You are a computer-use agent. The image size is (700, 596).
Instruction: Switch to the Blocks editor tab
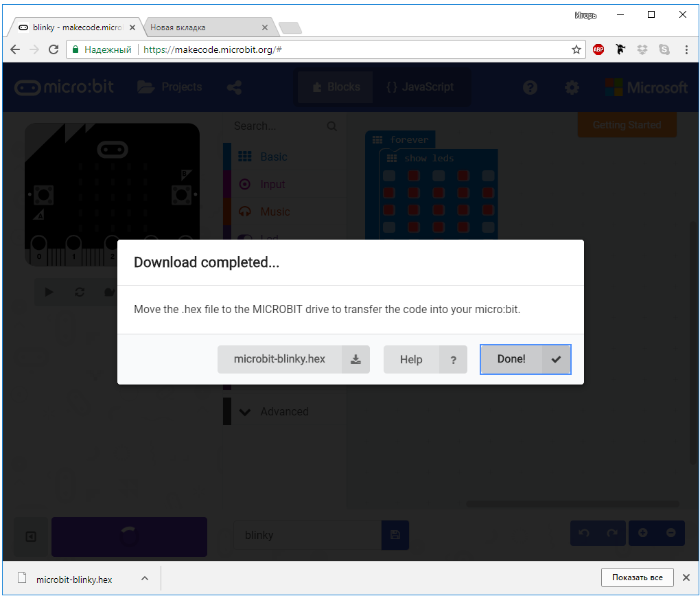335,87
